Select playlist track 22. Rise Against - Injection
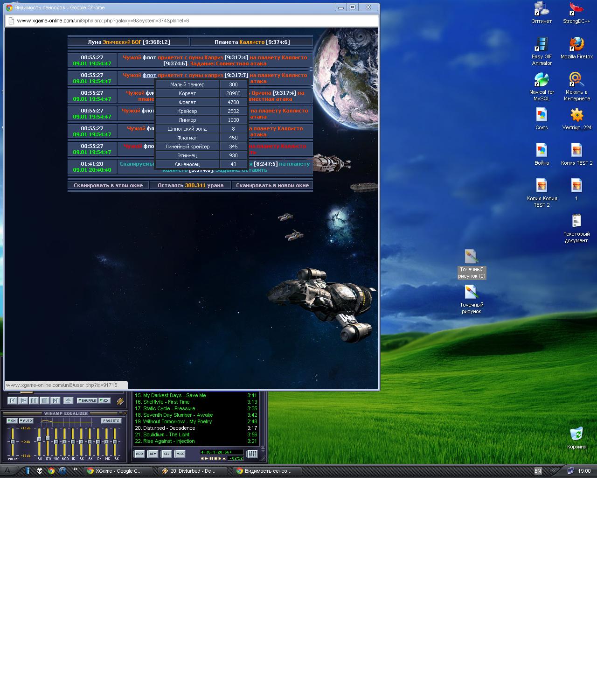 point(196,441)
